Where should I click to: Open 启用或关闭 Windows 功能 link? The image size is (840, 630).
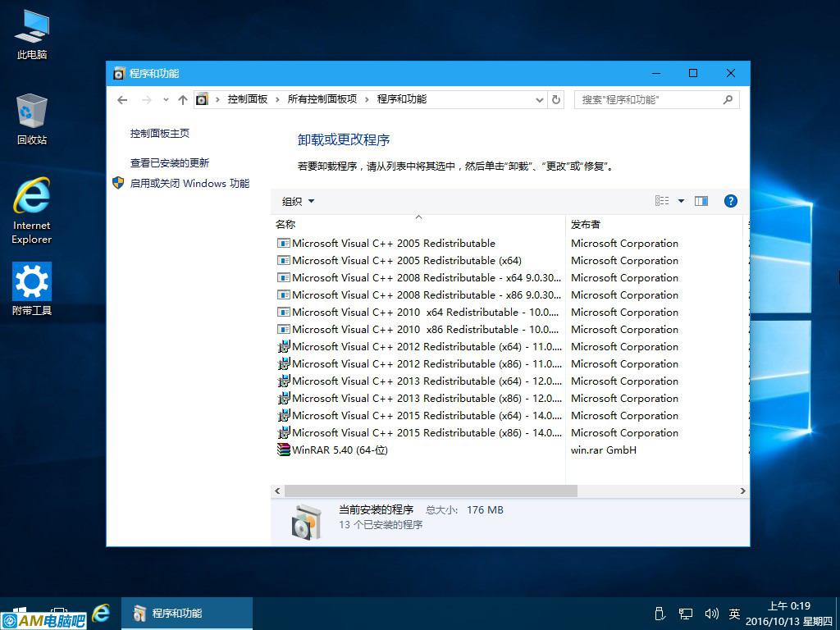pos(189,183)
